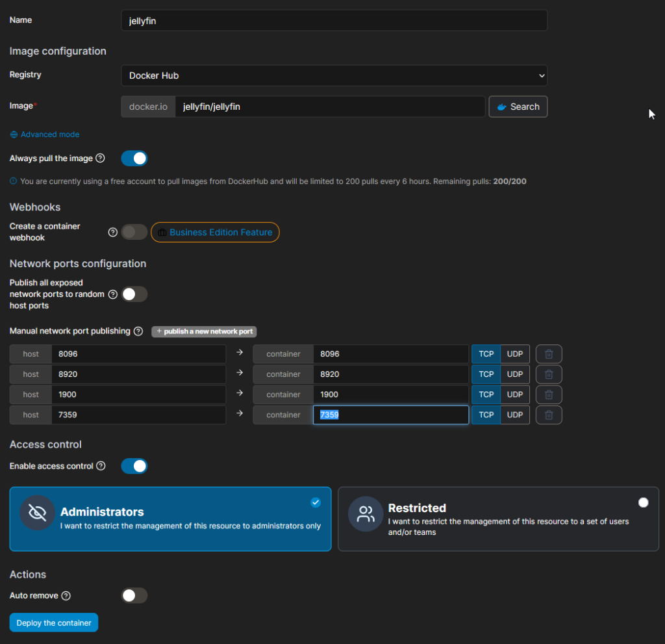Remove the 7359 port mapping with trash icon

(x=548, y=415)
